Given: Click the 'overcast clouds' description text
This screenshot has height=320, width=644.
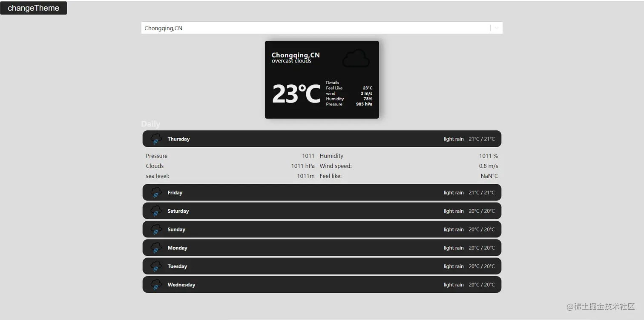Looking at the screenshot, I should (291, 61).
